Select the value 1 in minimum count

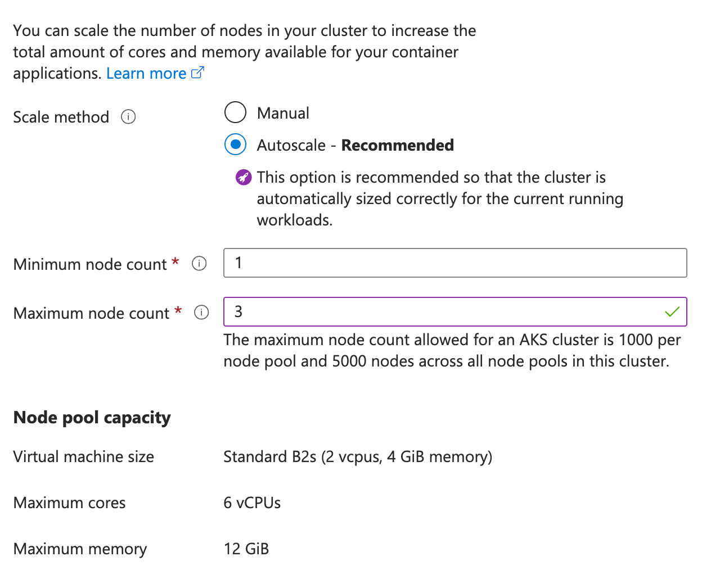pos(237,263)
